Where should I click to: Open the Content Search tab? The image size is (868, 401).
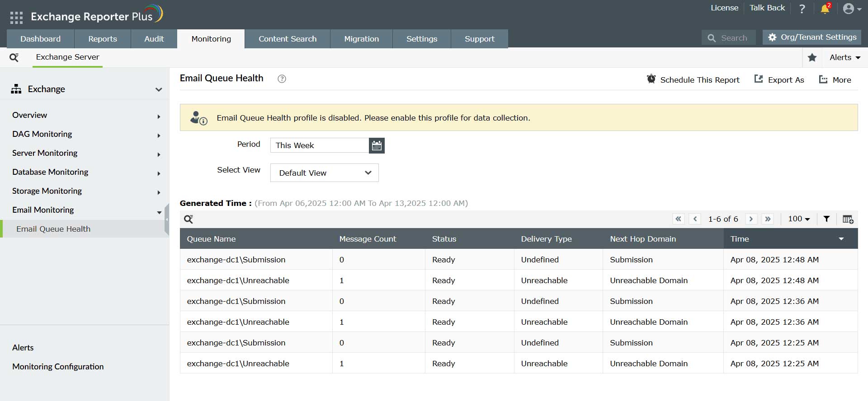pyautogui.click(x=288, y=39)
